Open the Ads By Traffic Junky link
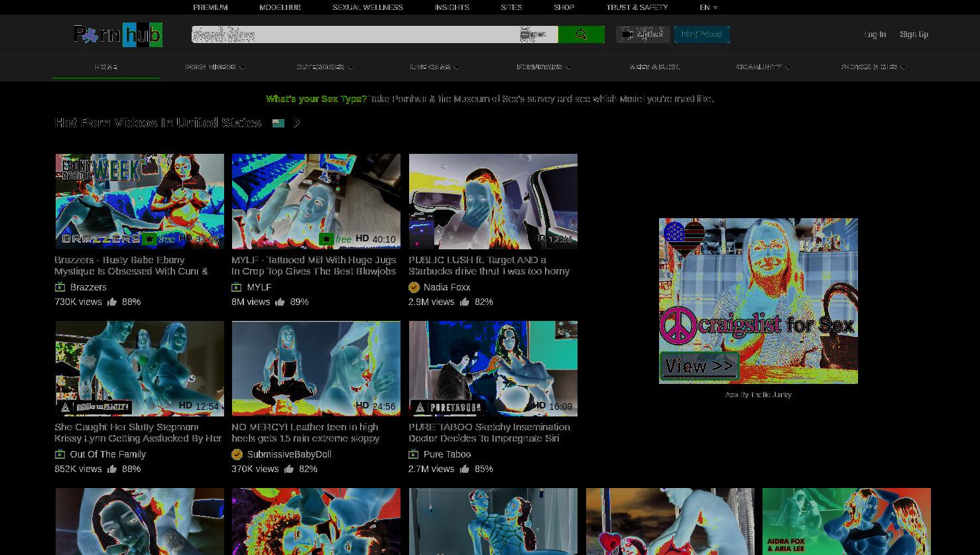 tap(758, 395)
